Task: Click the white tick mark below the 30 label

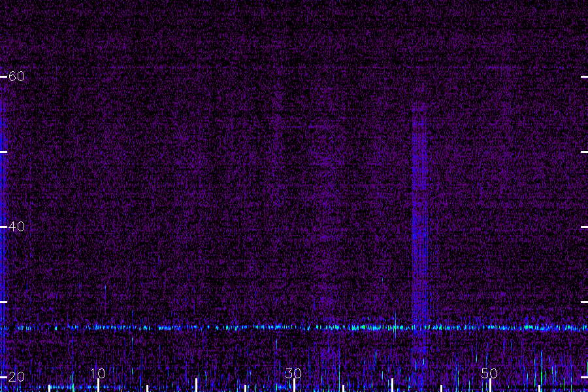Action: point(295,385)
